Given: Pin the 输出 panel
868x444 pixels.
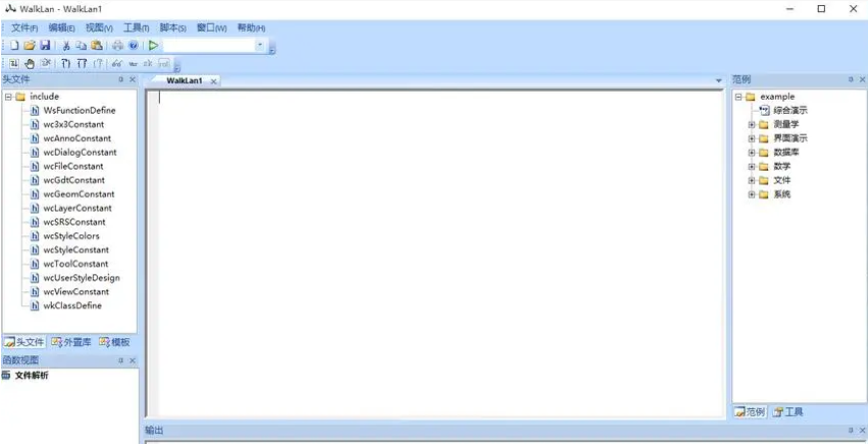Looking at the screenshot, I should (851, 430).
